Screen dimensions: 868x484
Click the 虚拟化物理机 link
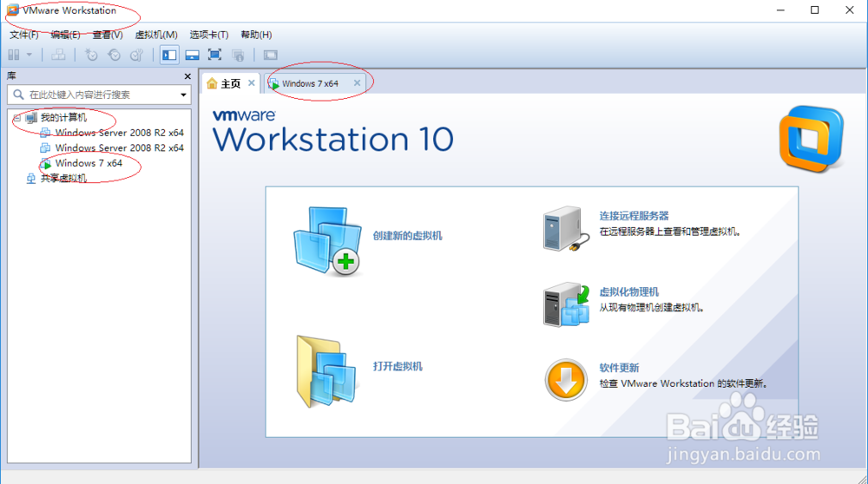coord(628,292)
